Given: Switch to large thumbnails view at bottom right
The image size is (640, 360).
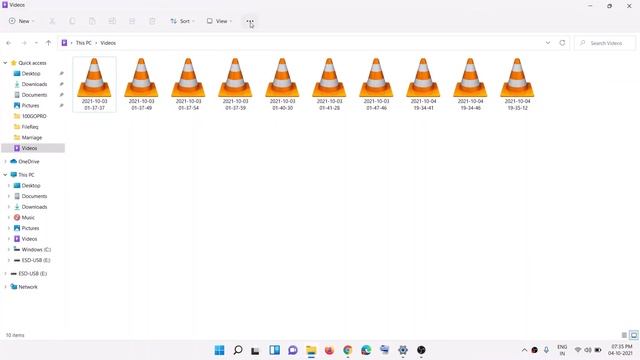Looking at the screenshot, I should pos(633,335).
